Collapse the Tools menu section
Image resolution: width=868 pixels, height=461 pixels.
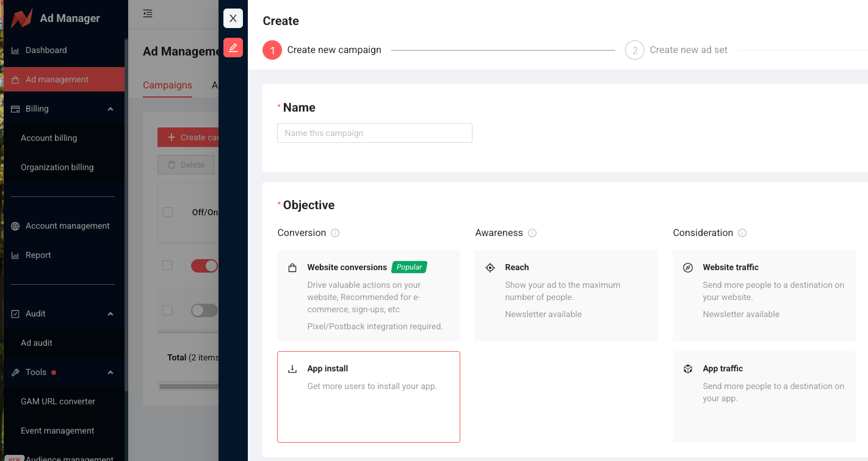110,373
